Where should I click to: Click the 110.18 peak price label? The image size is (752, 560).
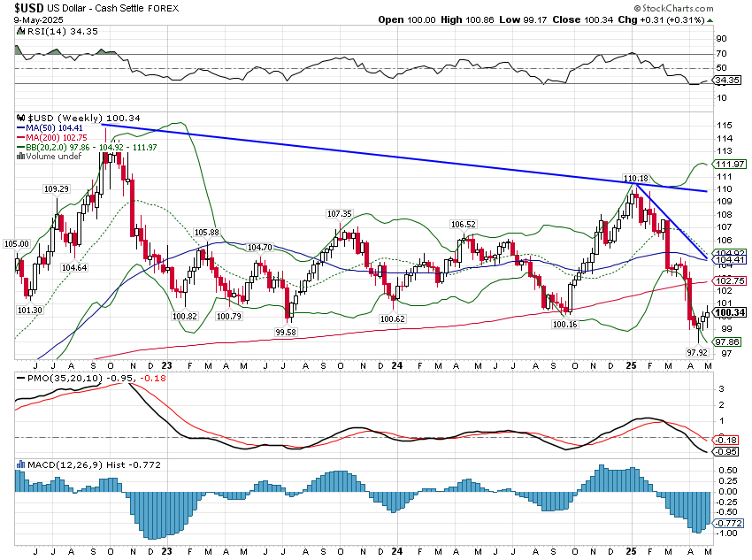point(636,178)
